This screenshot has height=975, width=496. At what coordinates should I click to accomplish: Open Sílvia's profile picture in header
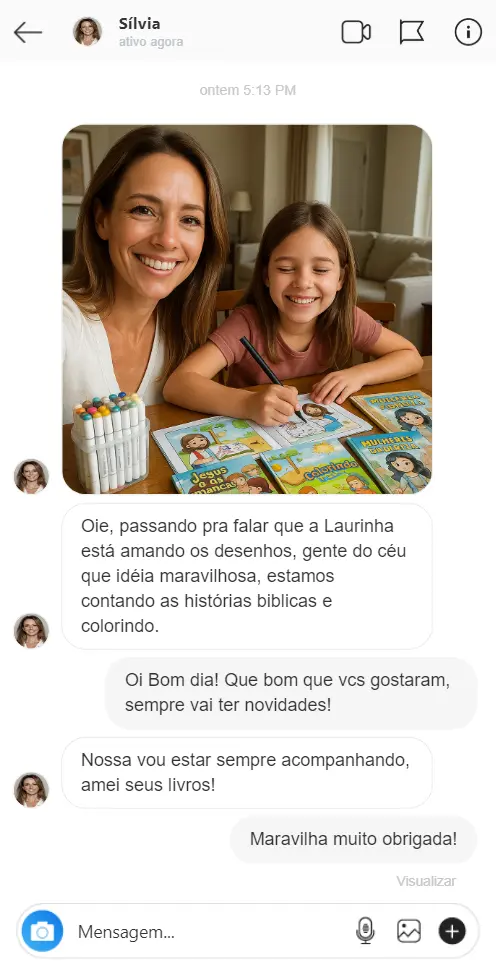point(87,31)
